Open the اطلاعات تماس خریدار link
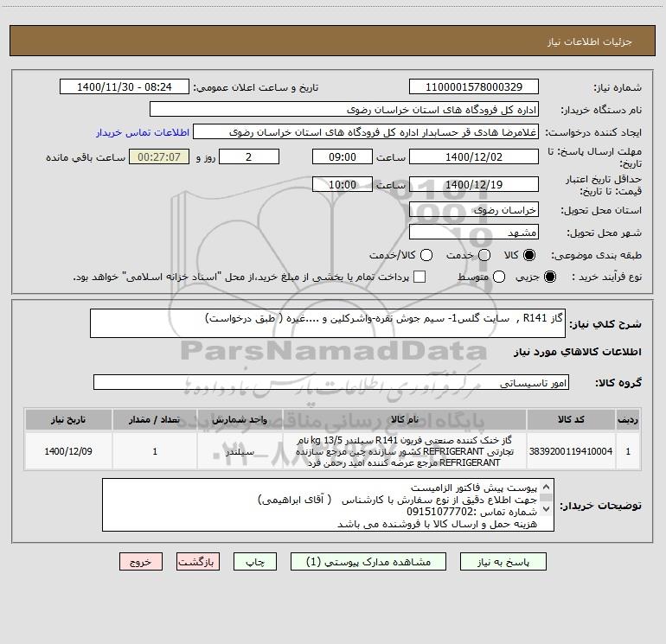This screenshot has width=666, height=644. pos(143,132)
